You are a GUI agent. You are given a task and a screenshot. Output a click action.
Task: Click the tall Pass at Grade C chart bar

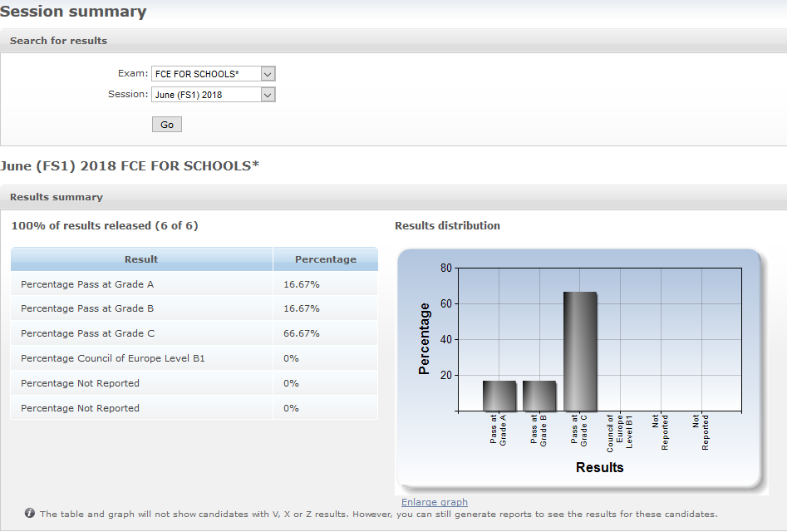[x=580, y=352]
